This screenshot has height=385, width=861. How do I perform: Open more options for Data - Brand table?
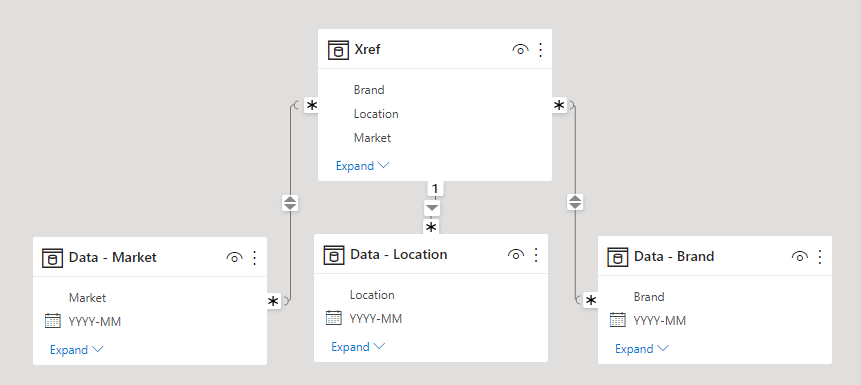tap(820, 257)
